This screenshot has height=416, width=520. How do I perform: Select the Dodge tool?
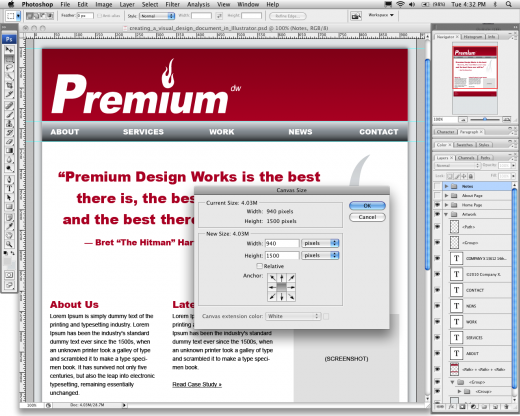[9, 168]
